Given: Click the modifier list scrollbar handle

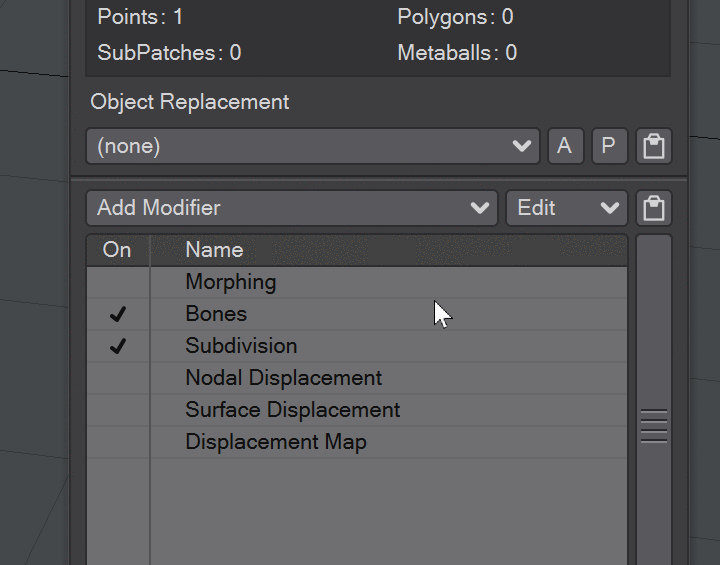Looking at the screenshot, I should tap(654, 426).
